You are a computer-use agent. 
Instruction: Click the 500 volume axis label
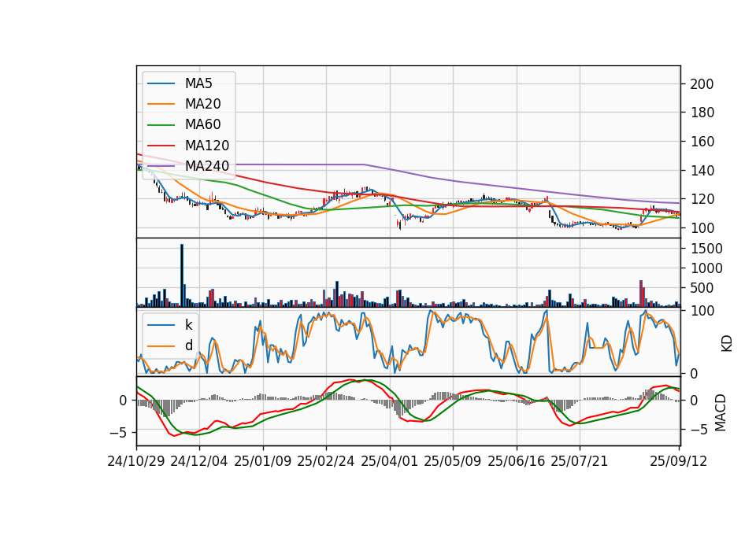coord(702,288)
